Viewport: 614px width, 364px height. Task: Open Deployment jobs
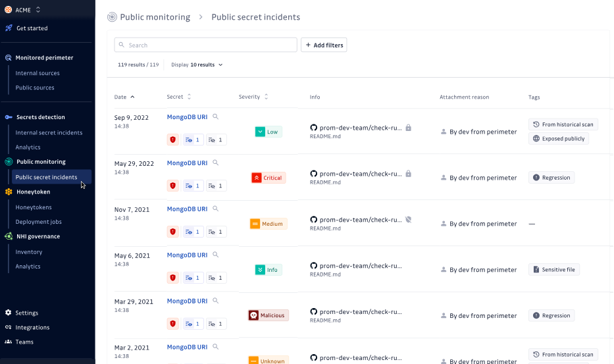coord(38,221)
